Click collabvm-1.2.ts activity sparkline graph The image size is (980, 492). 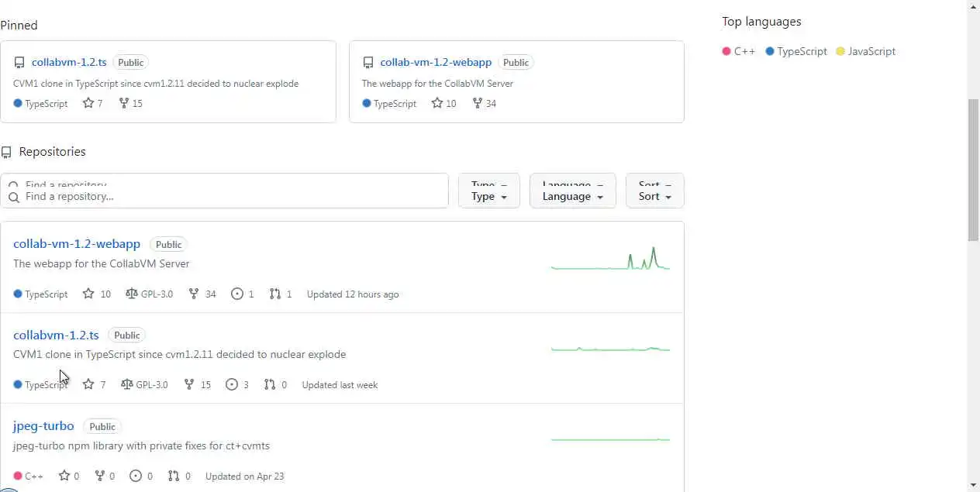(610, 349)
